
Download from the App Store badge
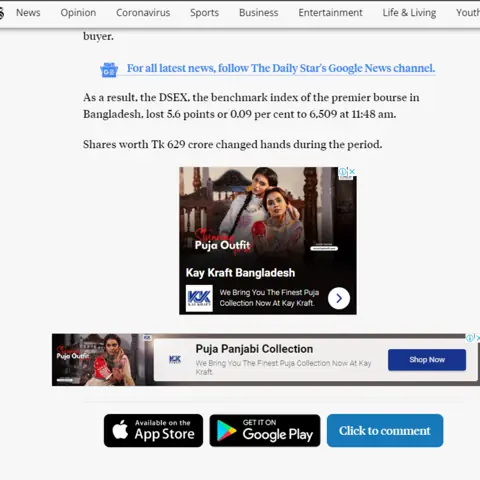[153, 430]
